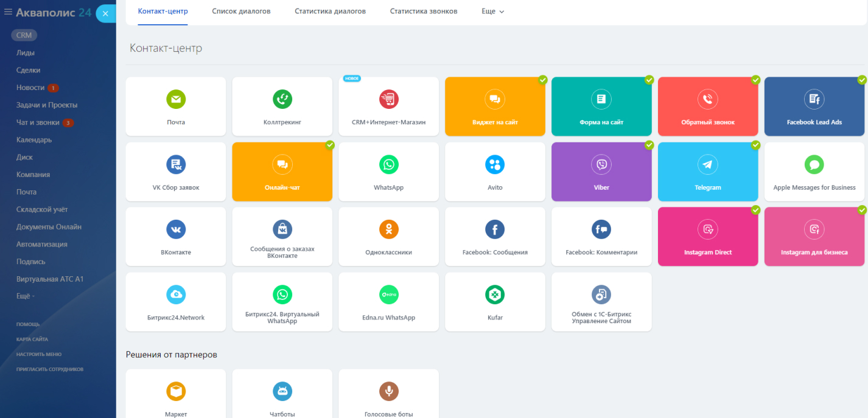
Task: Open CRM+Интернет-Магазин cart icon
Action: click(x=388, y=99)
